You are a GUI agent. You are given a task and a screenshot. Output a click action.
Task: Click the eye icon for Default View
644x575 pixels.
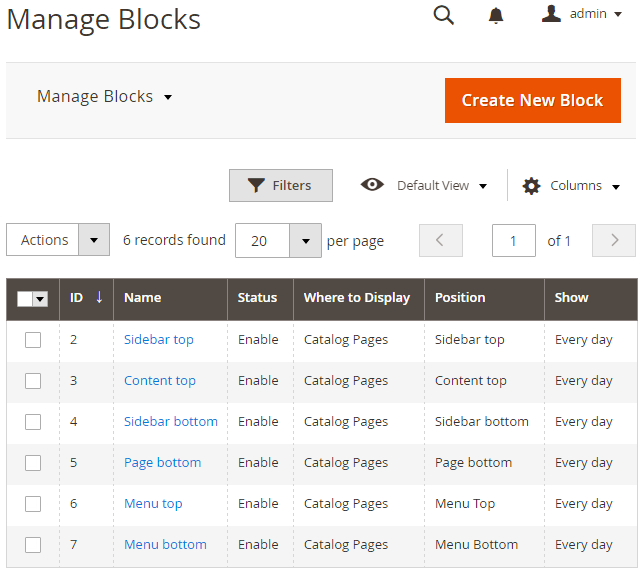(x=372, y=185)
